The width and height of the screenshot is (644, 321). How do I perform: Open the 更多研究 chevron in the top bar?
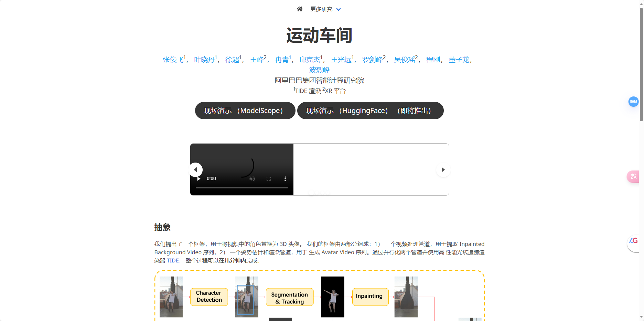pyautogui.click(x=338, y=9)
